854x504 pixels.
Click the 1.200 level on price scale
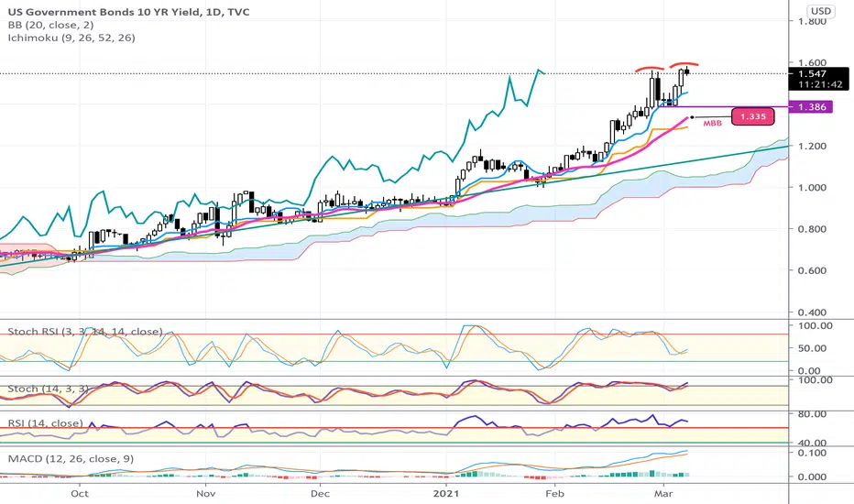pos(812,146)
